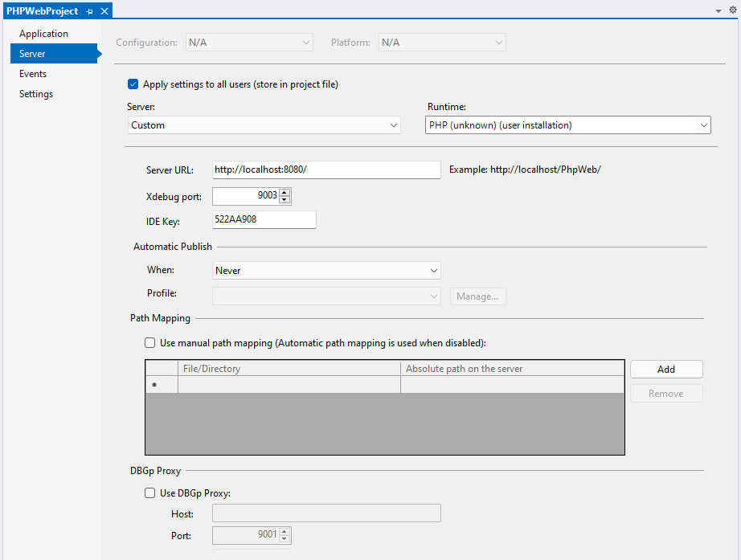741x560 pixels.
Task: Open the tab well options gear
Action: click(733, 10)
